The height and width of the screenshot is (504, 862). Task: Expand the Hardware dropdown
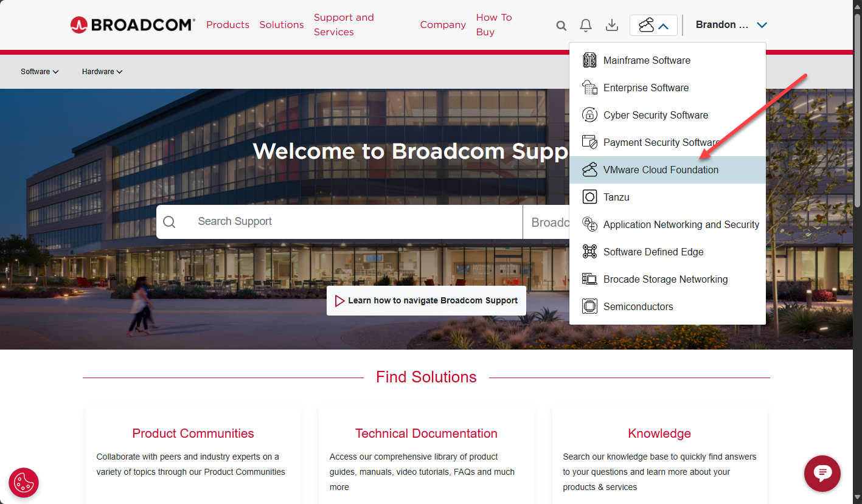pos(102,72)
